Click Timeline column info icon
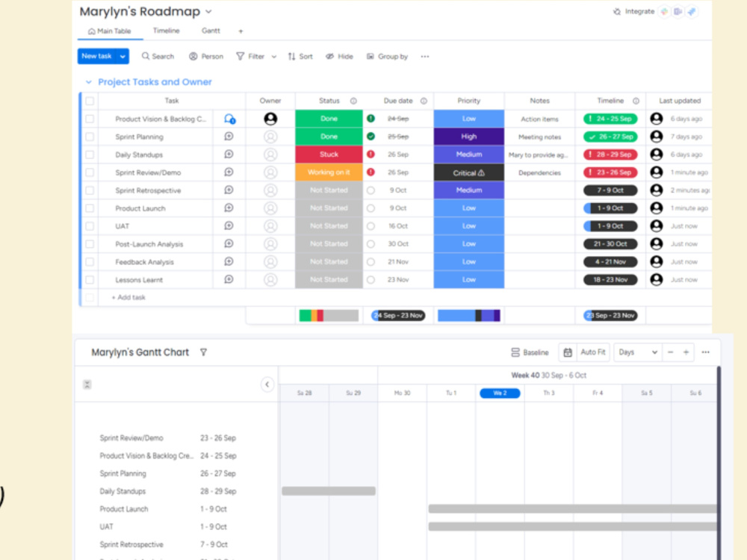The height and width of the screenshot is (560, 747). (636, 101)
